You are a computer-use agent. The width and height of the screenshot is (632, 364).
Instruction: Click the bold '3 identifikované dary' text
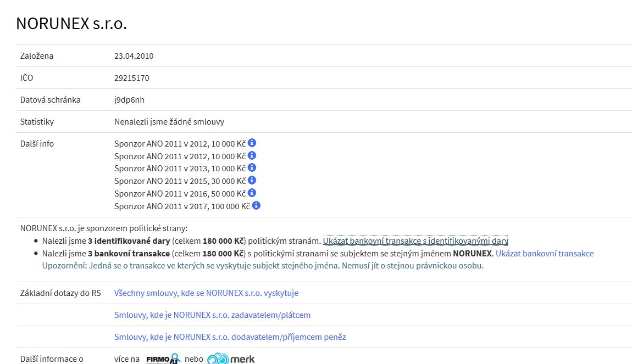tap(129, 241)
